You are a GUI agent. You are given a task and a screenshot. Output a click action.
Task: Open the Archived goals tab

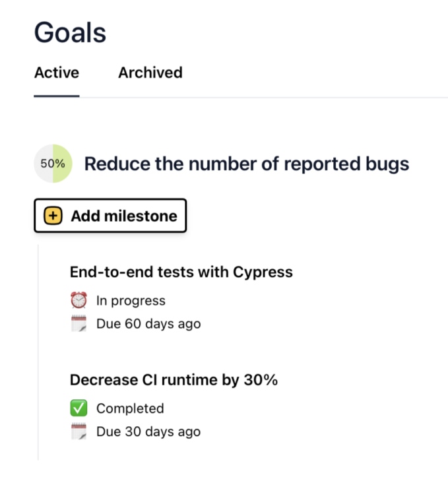click(x=150, y=73)
